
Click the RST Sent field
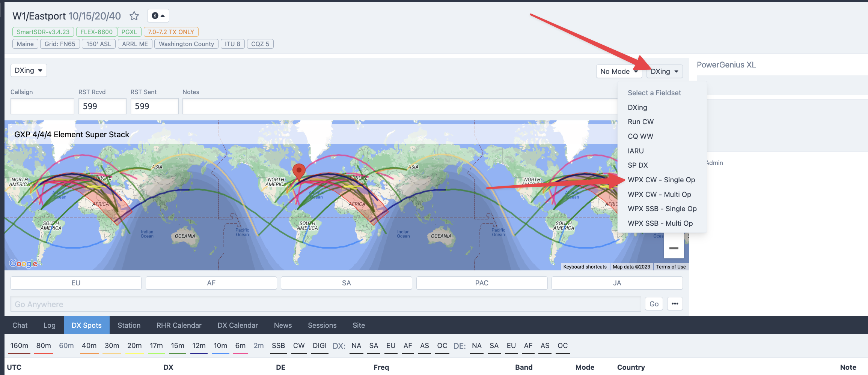(154, 106)
